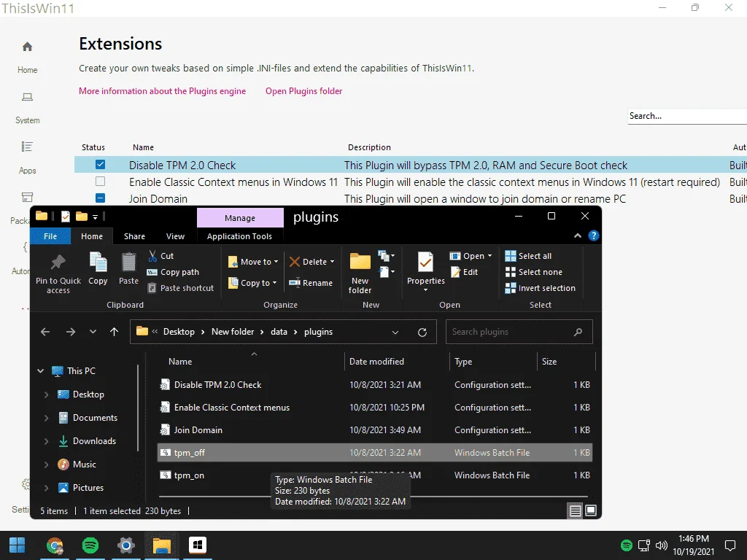Click Invert selection in ribbon

[x=541, y=288]
